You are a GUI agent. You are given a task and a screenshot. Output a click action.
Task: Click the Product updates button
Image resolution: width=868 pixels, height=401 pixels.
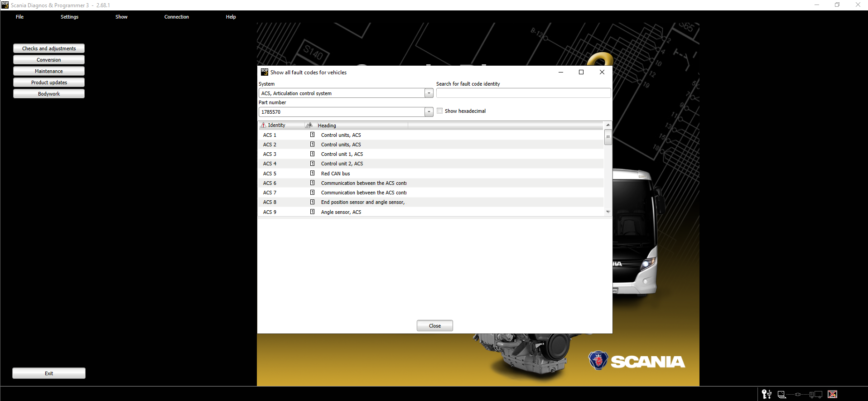49,82
